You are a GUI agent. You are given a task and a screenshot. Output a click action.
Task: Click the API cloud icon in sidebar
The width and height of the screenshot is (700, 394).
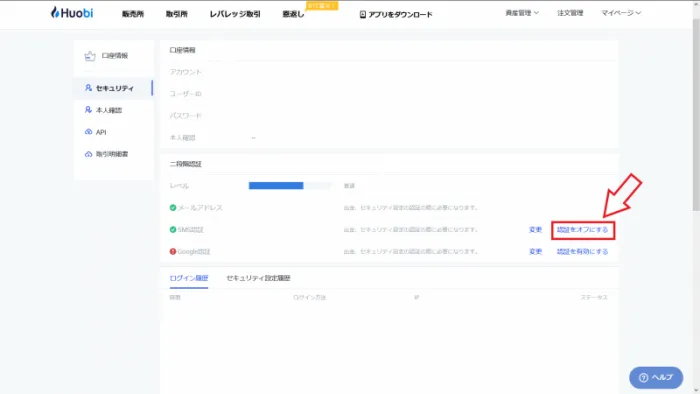[x=88, y=132]
